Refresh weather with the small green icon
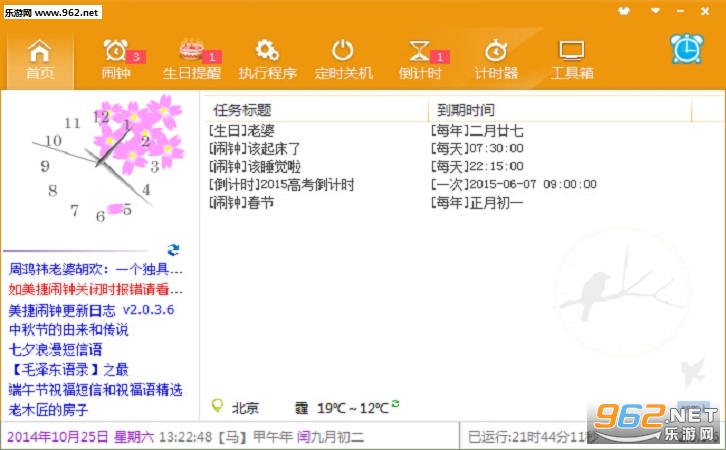Image resolution: width=726 pixels, height=450 pixels. [395, 403]
